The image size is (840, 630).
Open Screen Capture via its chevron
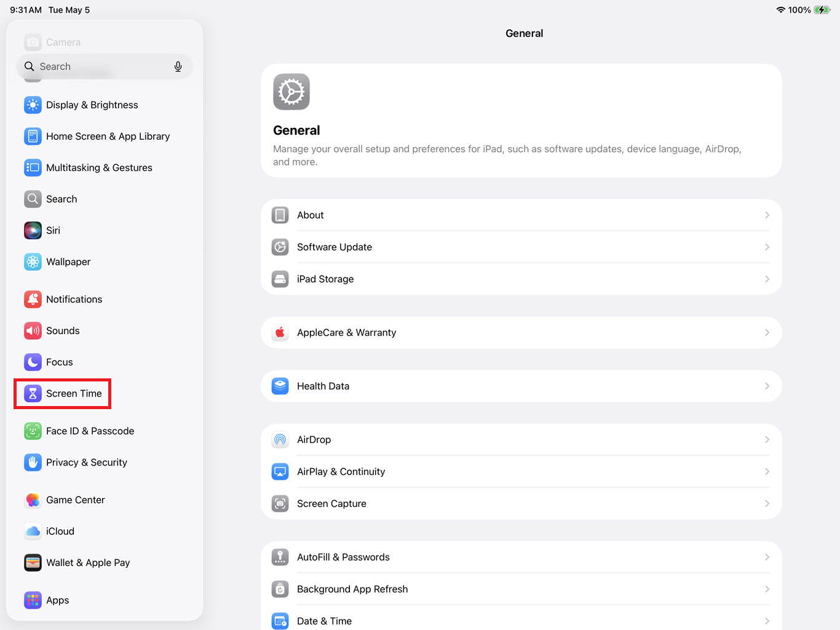767,504
